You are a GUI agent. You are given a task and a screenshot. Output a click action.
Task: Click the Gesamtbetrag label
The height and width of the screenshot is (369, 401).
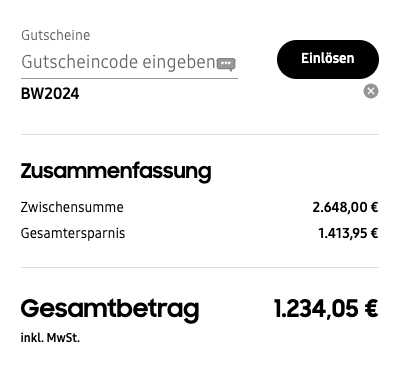pos(110,310)
